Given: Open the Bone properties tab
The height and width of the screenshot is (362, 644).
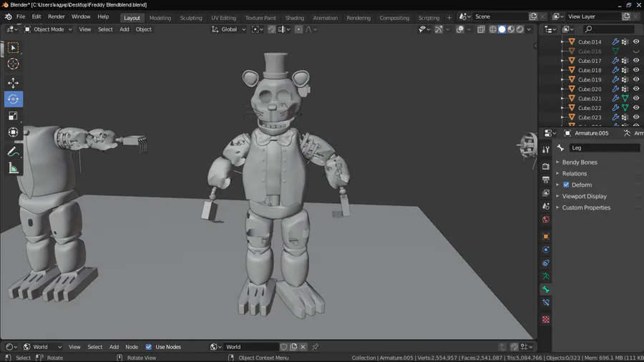Looking at the screenshot, I should pos(546,290).
